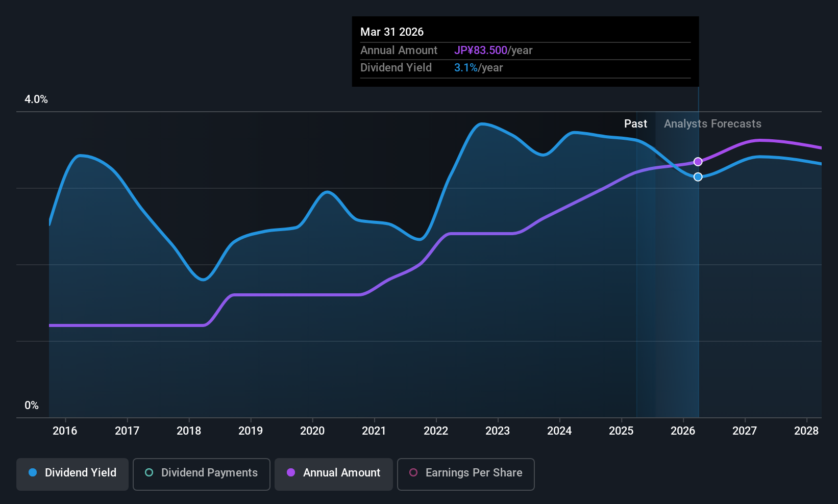Click the blue Dividend Yield legend dot
The width and height of the screenshot is (838, 504).
pyautogui.click(x=33, y=473)
